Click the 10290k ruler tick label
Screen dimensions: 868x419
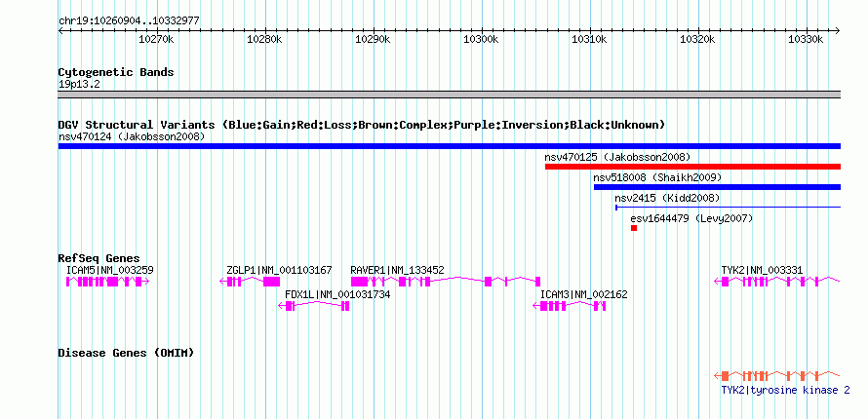(x=374, y=39)
